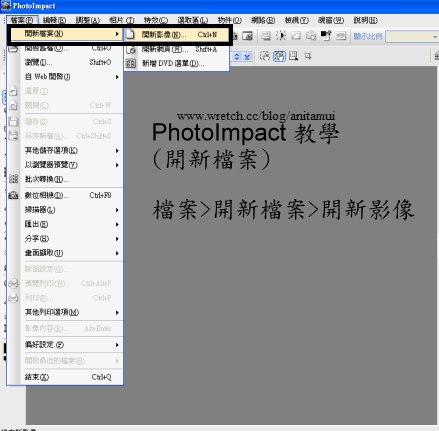439x431 pixels.
Task: Click the up-down stepper arrows in second toolbar row
Action: (237, 56)
